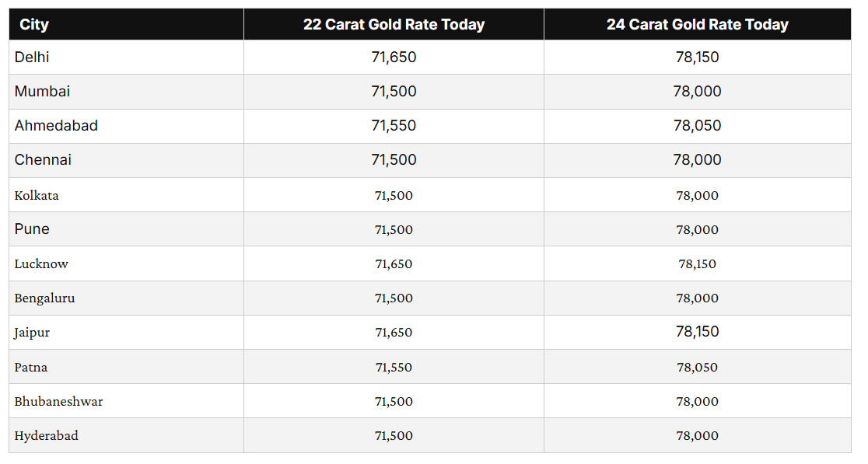This screenshot has width=868, height=464.
Task: Click the City column header
Action: coord(34,25)
